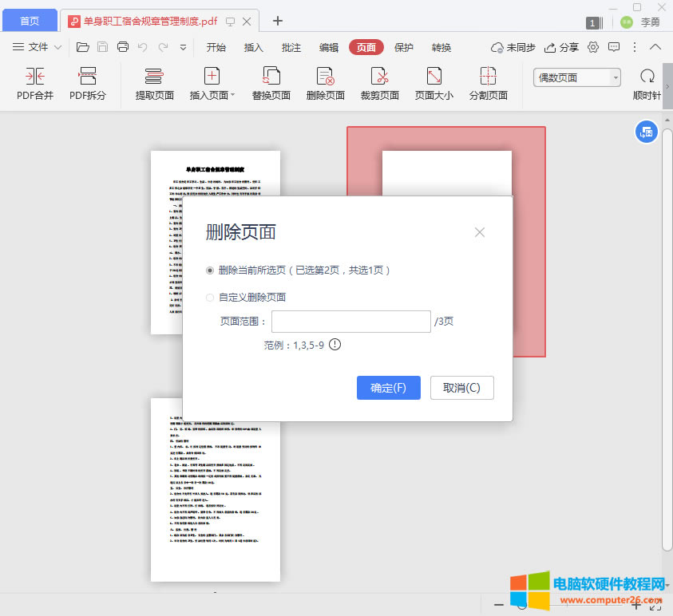Open the 文件 menu dropdown
The width and height of the screenshot is (673, 616).
pos(37,47)
